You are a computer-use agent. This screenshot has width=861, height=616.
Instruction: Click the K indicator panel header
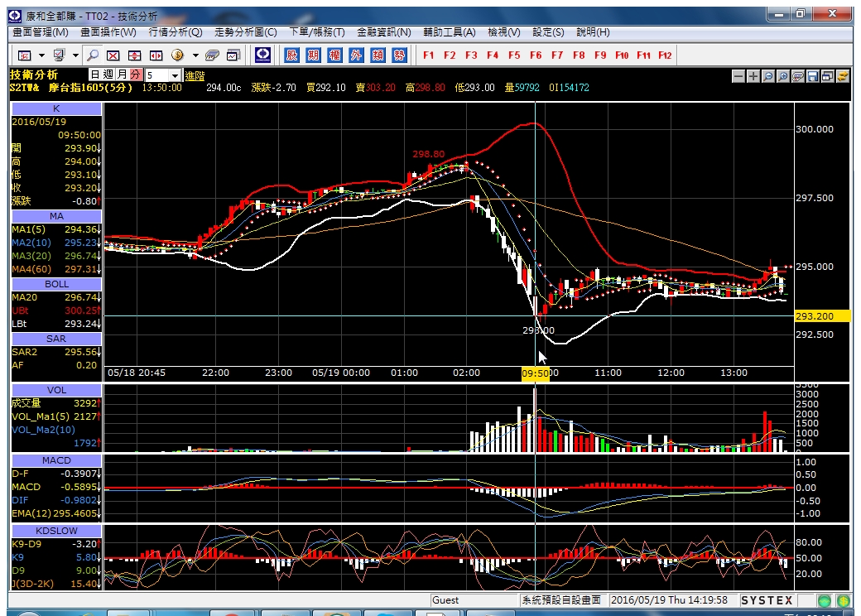(x=56, y=108)
